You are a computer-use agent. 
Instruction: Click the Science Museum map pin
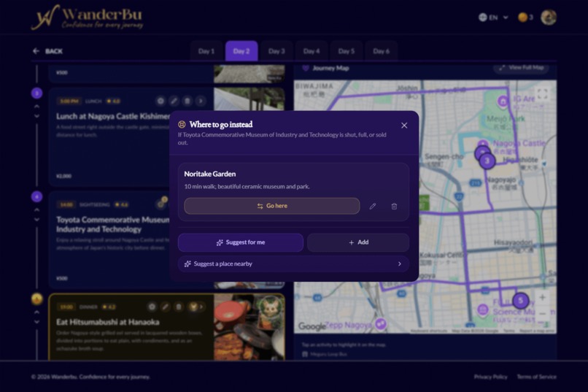click(483, 310)
